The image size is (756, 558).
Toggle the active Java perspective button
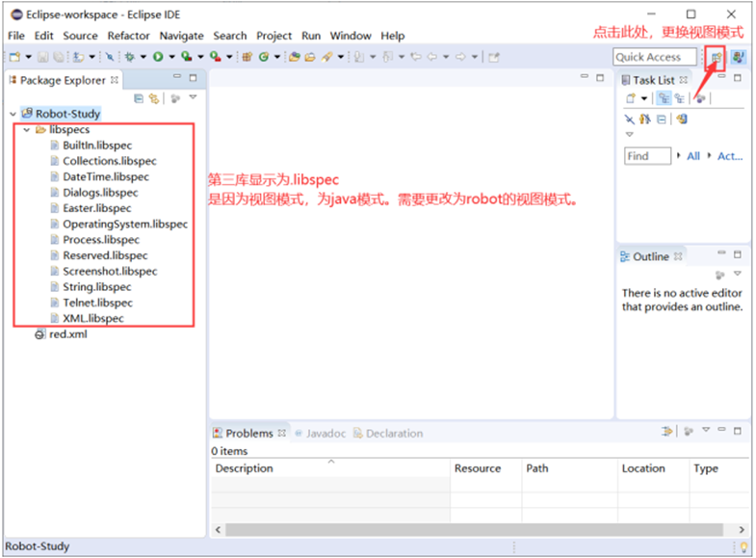tap(738, 58)
